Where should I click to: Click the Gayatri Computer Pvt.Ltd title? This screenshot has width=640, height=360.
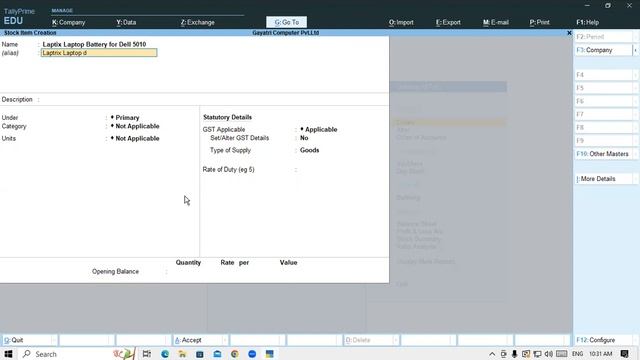pos(286,33)
